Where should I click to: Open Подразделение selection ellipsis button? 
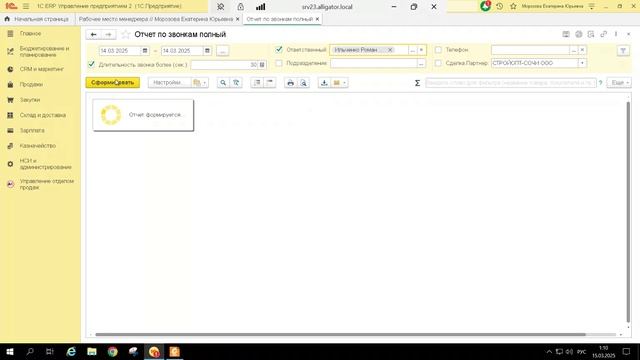coord(421,63)
